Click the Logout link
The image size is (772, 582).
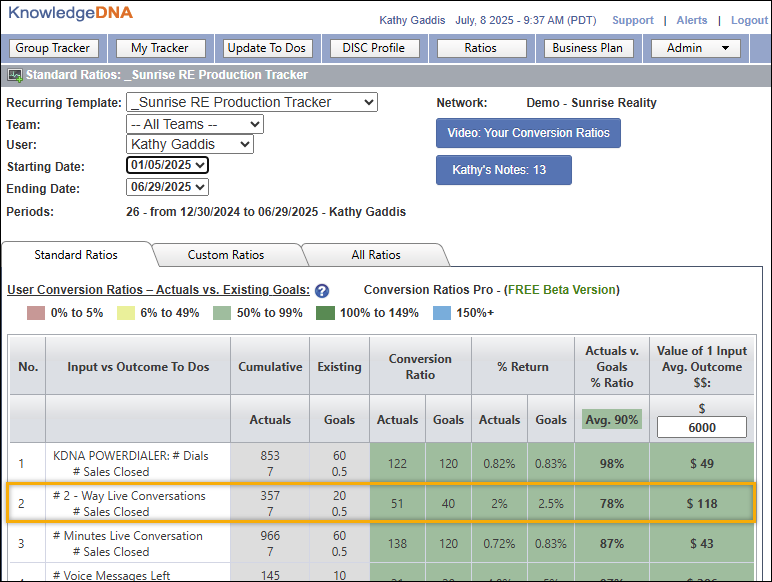point(749,20)
